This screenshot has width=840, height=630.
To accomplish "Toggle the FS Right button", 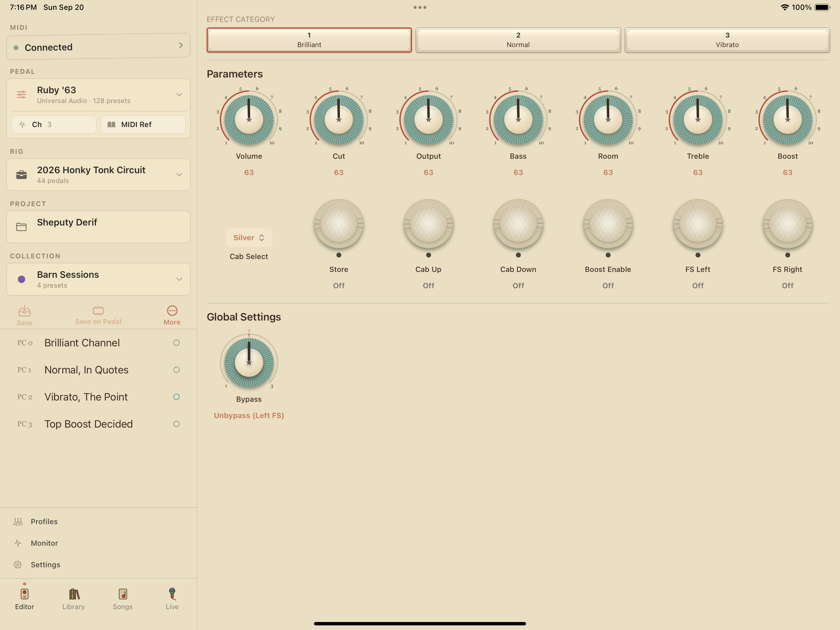I will (788, 224).
